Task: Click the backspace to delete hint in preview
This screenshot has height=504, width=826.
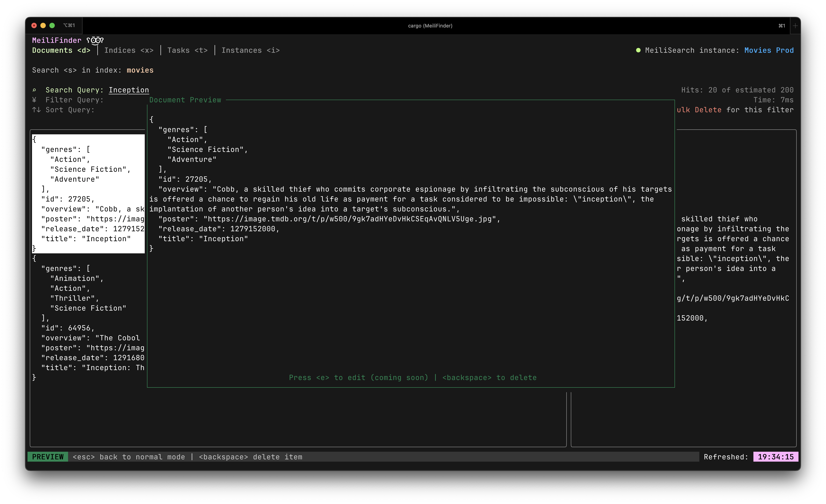Action: (x=489, y=378)
